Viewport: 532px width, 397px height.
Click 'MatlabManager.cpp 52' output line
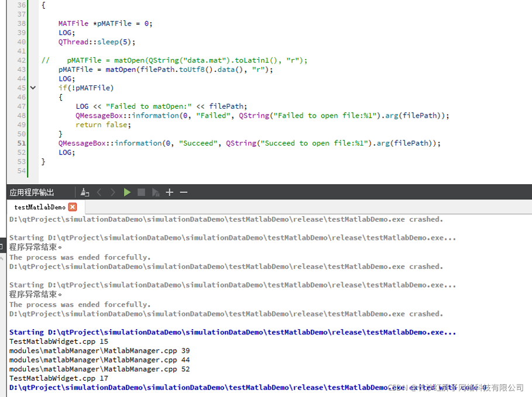(x=99, y=369)
